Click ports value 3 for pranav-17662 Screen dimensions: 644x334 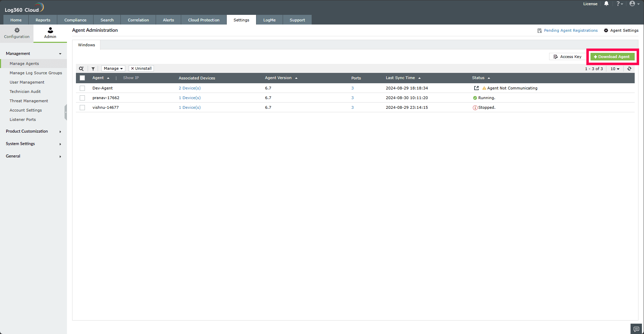pyautogui.click(x=352, y=98)
